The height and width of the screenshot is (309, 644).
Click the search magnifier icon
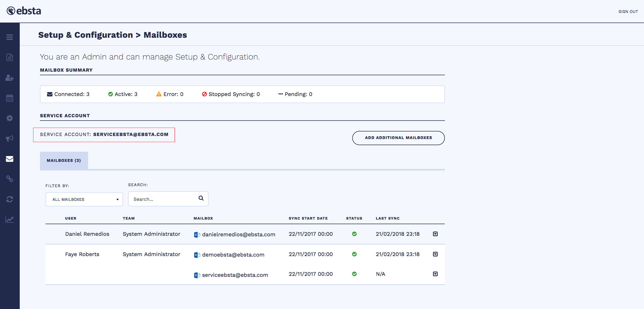point(201,198)
